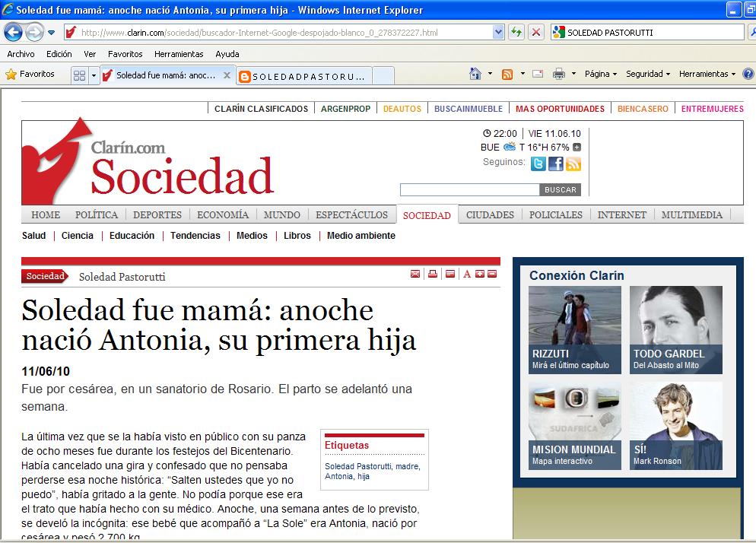
Task: Open the RIZZUTI thumbnail
Action: coord(575,330)
